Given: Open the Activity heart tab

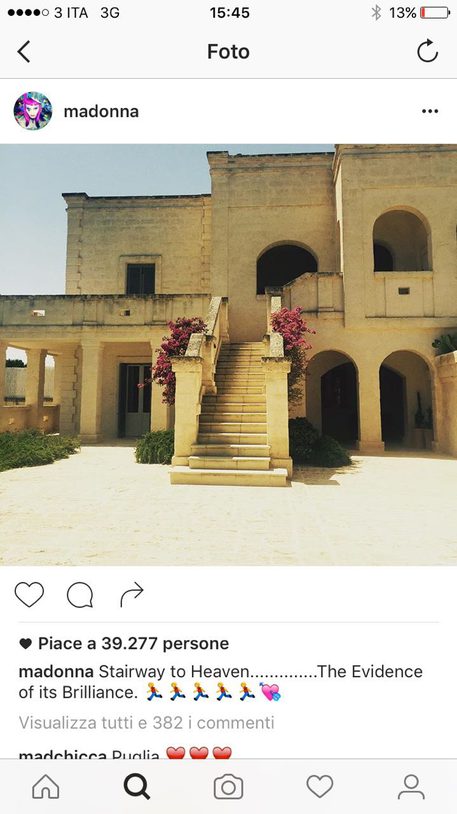Looking at the screenshot, I should [320, 786].
